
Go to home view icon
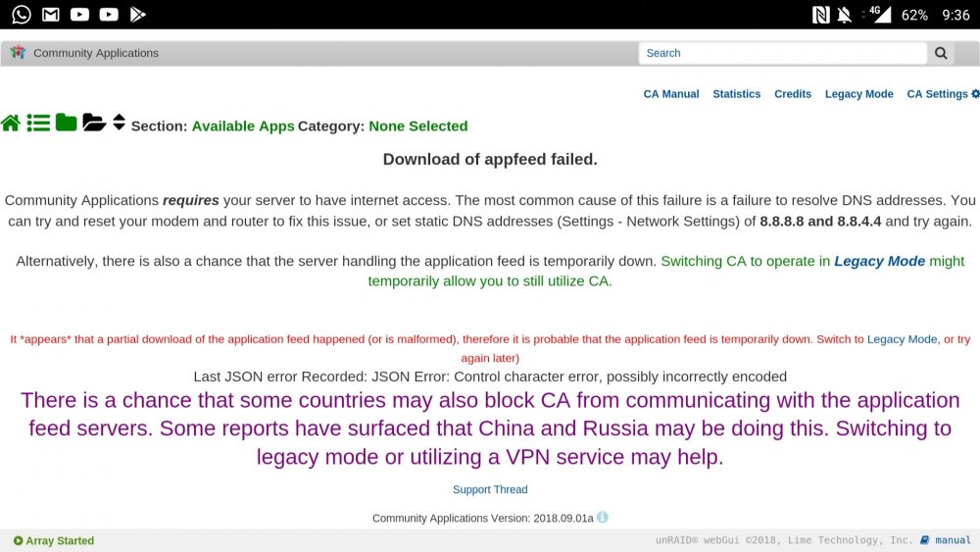(11, 124)
